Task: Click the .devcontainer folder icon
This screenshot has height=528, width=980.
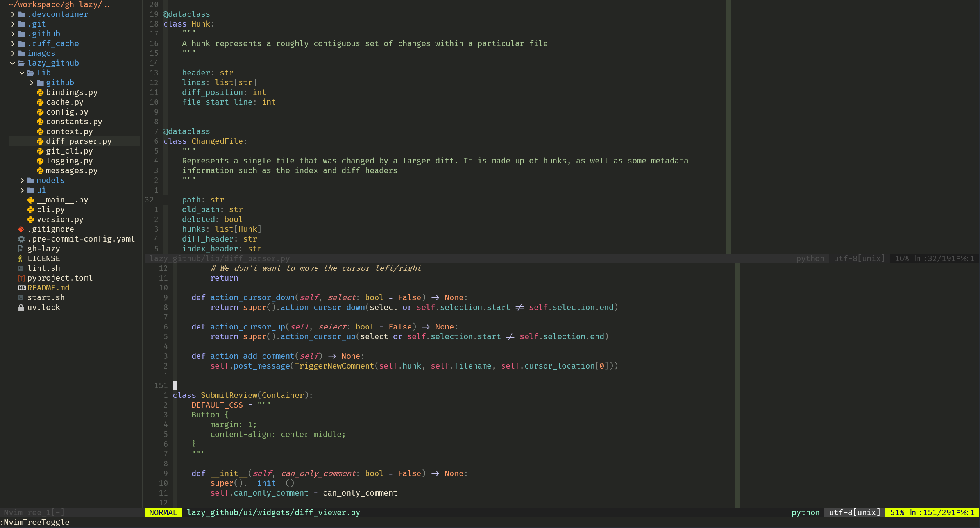Action: pyautogui.click(x=21, y=14)
